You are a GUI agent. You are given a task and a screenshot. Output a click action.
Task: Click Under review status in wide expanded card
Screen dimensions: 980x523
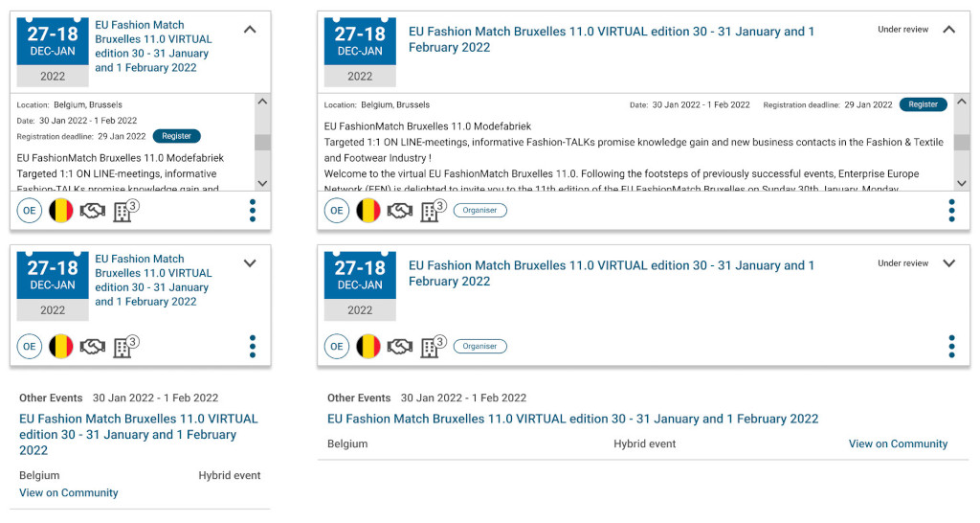pos(903,30)
